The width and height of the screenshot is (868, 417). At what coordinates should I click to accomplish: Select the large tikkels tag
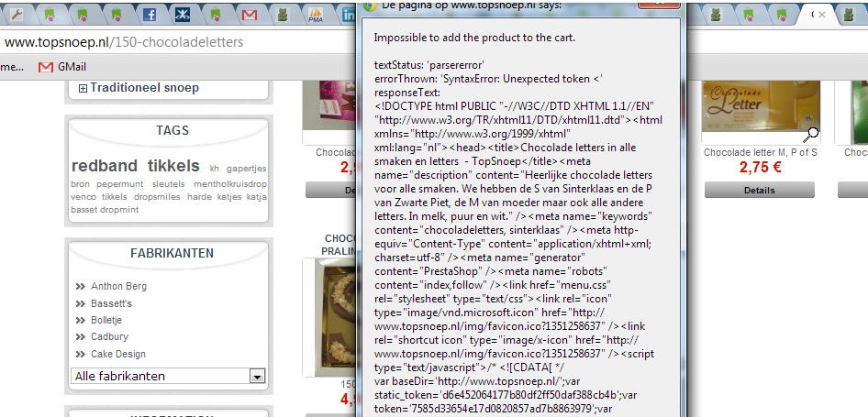click(173, 165)
